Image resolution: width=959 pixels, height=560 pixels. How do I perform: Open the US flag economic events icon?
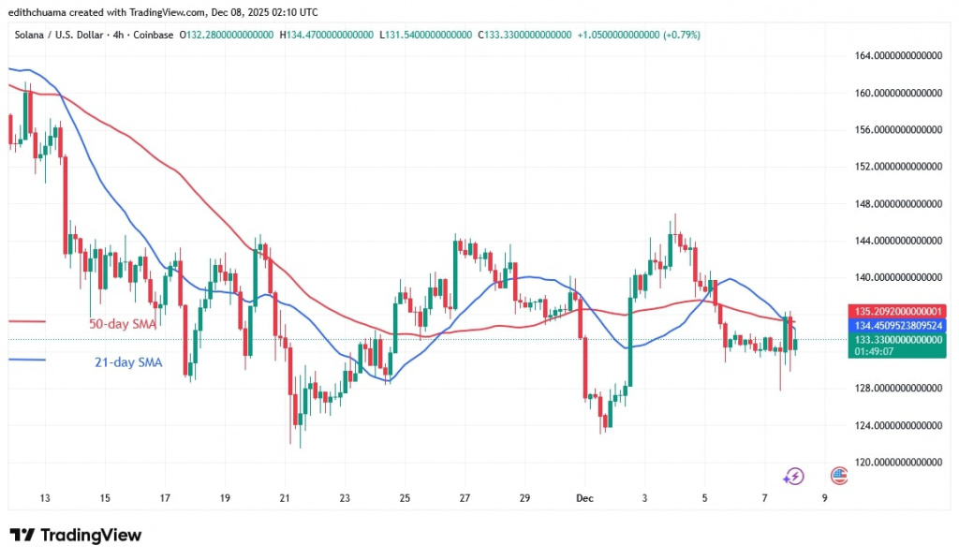[838, 476]
